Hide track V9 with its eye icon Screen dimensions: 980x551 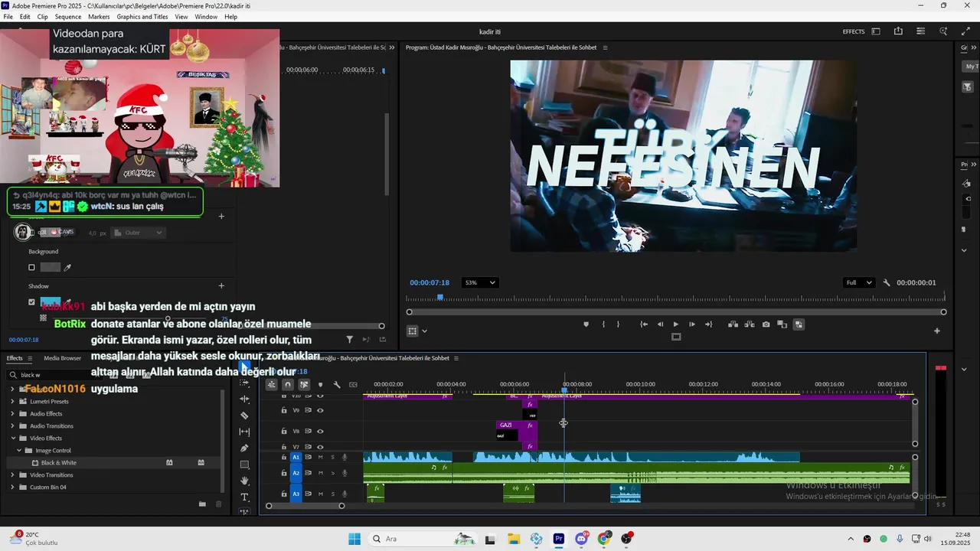[x=320, y=410]
